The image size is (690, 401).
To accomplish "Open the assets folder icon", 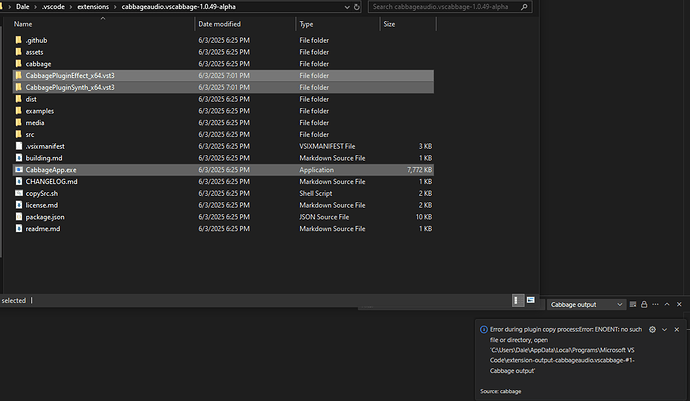I will pos(18,52).
